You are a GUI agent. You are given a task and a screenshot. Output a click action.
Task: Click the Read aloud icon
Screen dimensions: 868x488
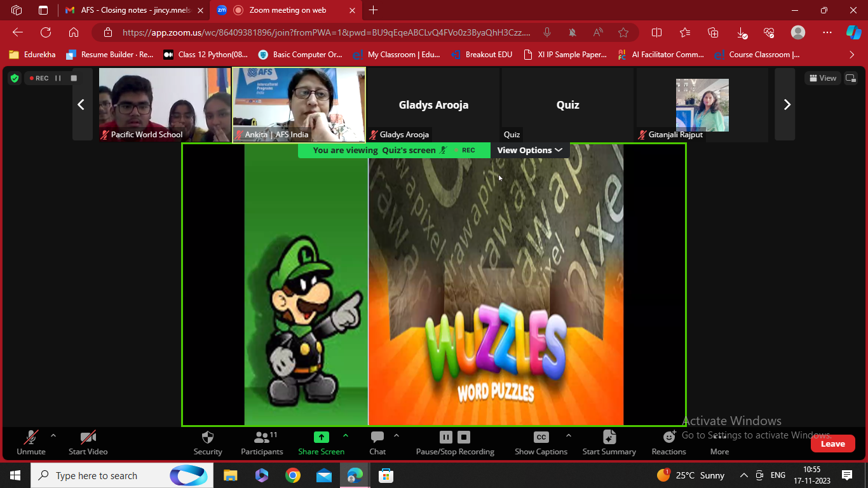coord(598,32)
